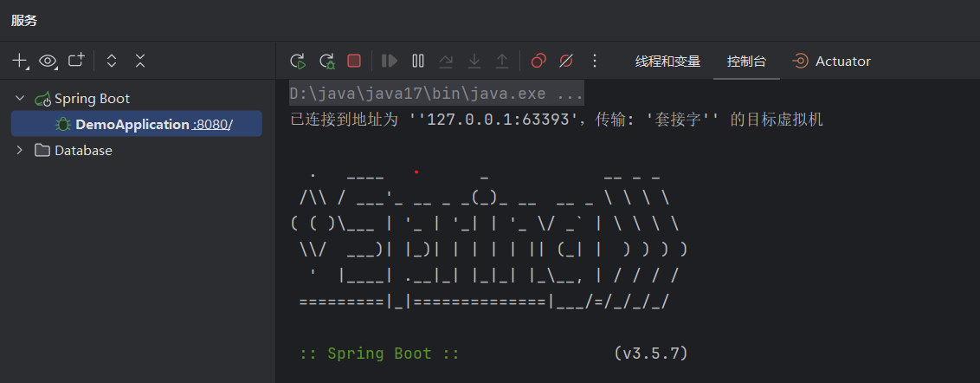Click the (v3.5.7) version text
The height and width of the screenshot is (383, 980).
click(x=651, y=354)
